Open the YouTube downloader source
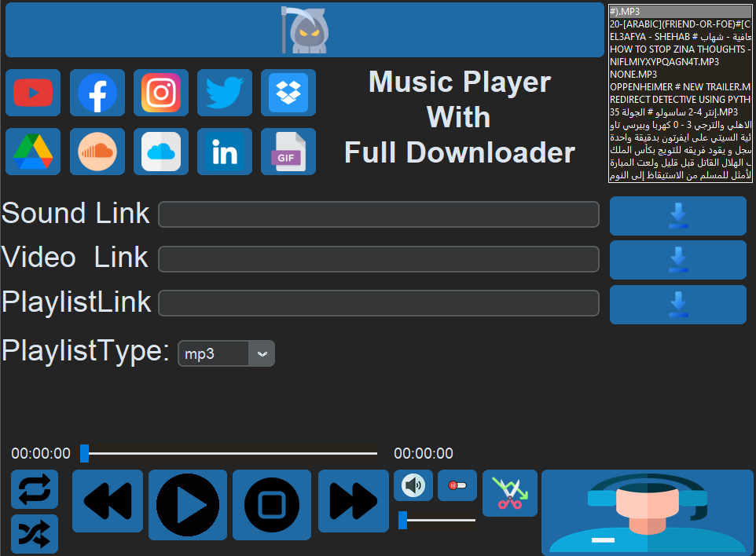 point(33,93)
